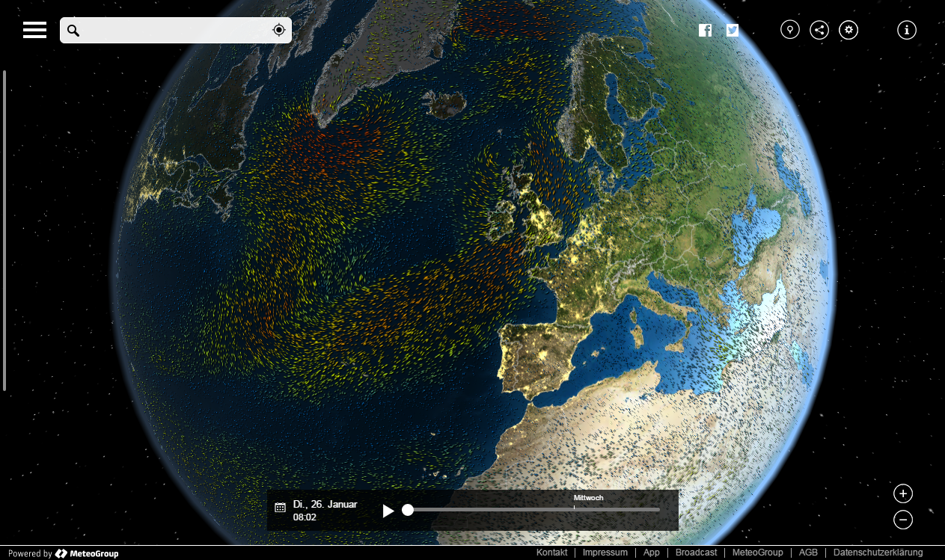The image size is (945, 560).
Task: Open the Impressum link
Action: coord(605,553)
